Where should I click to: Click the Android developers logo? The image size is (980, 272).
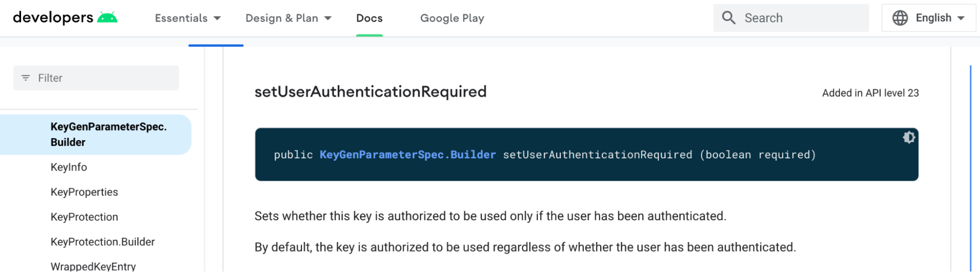[x=65, y=18]
